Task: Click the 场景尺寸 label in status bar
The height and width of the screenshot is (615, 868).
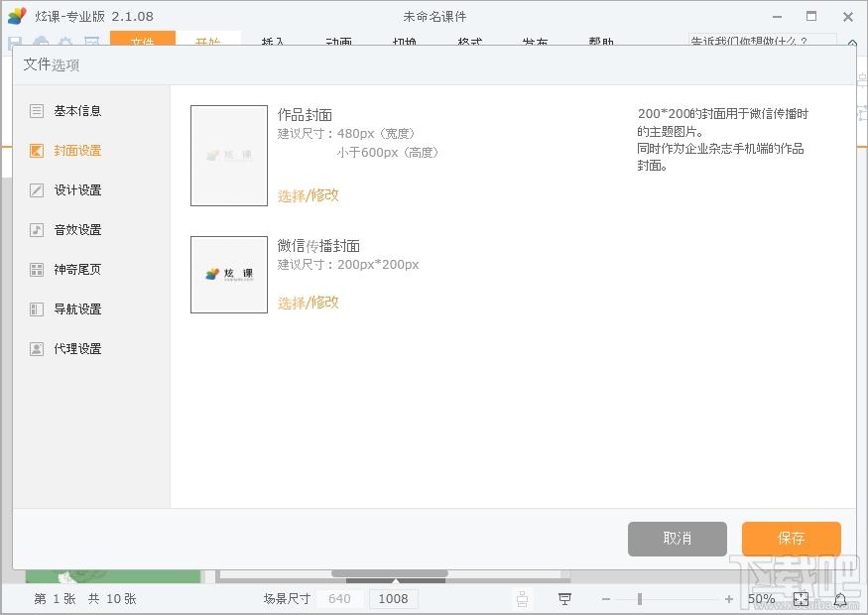Action: tap(287, 599)
